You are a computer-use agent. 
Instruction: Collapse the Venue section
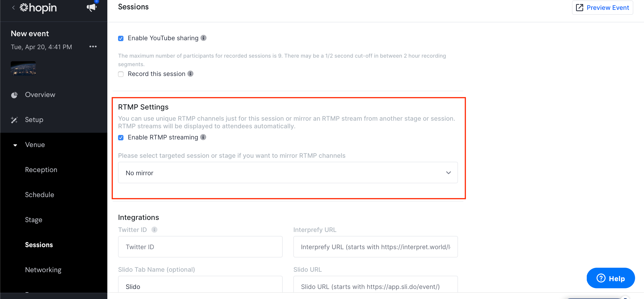(15, 145)
